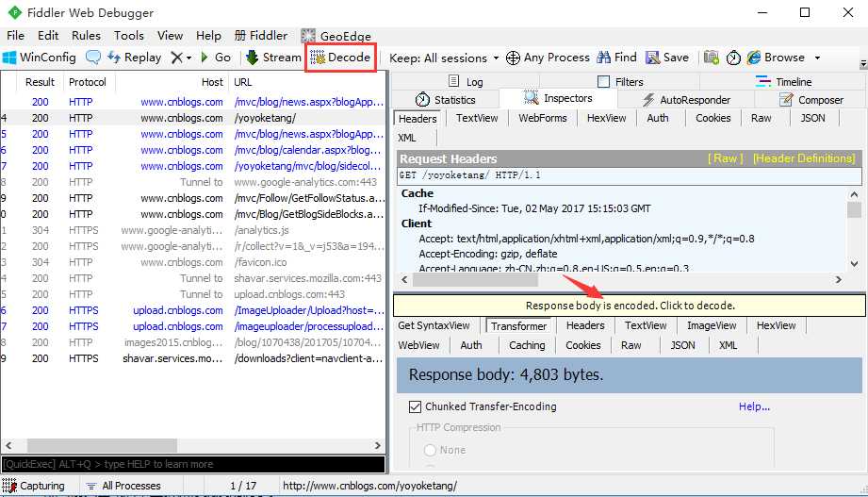Click horizontal scrollbar thumb of session list
This screenshot has width=868, height=497.
[103, 445]
